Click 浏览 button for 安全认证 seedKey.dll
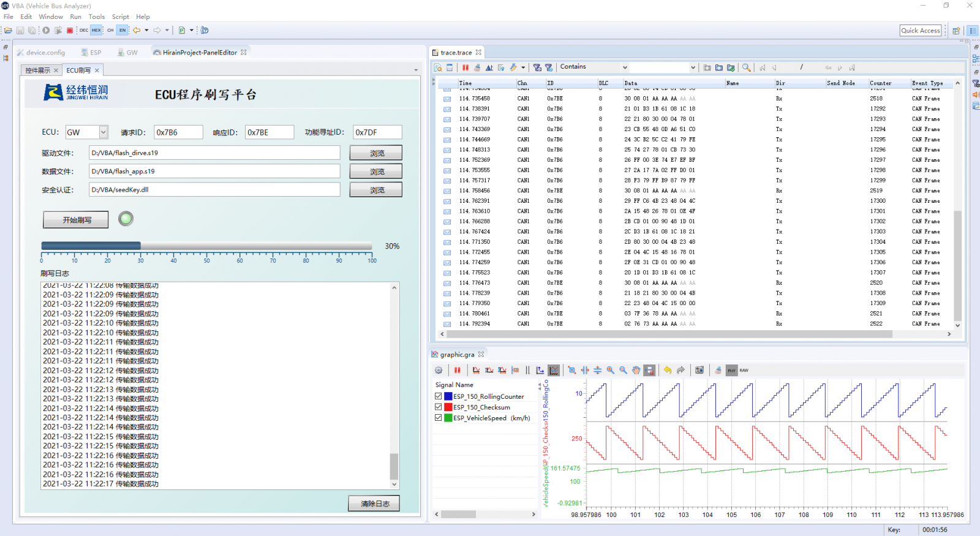Viewport: 980px width, 536px height. (376, 190)
